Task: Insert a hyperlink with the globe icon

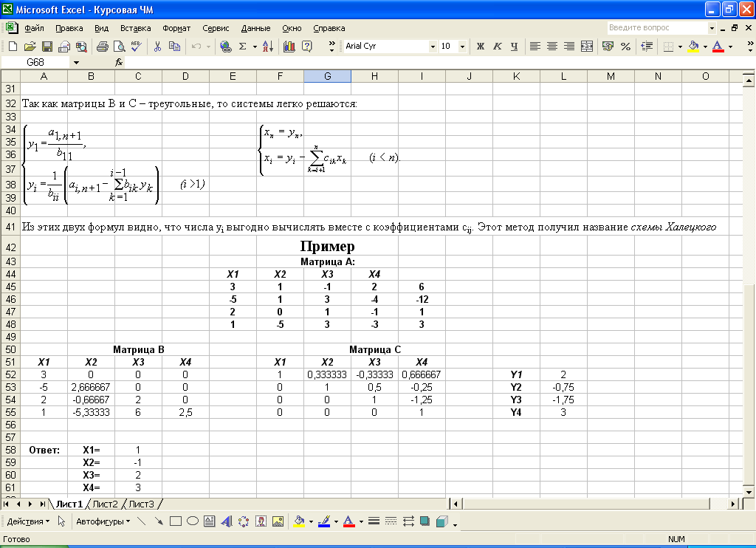Action: click(x=225, y=47)
